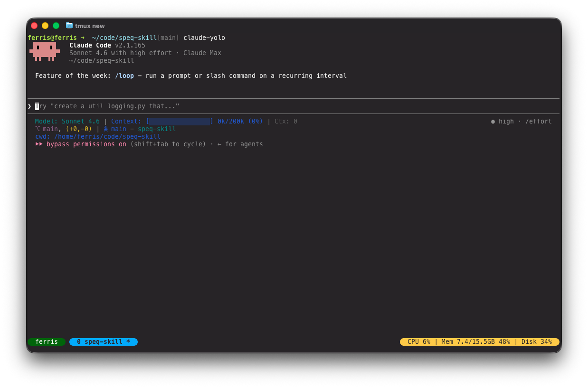
Task: Click the red close window button
Action: (34, 26)
